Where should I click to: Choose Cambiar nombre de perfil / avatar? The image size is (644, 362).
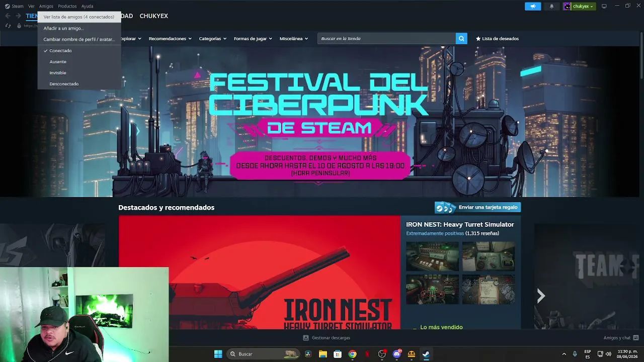(x=79, y=39)
